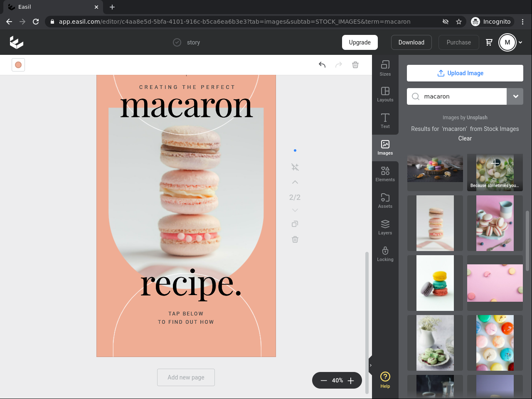Select the colorful macarons flat-lay thumbnail

pos(495,343)
